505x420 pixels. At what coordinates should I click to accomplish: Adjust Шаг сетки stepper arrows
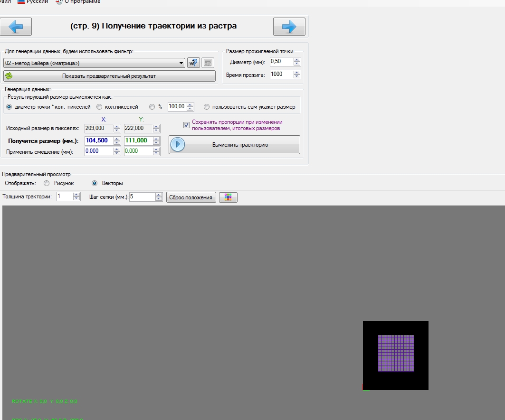pyautogui.click(x=159, y=196)
